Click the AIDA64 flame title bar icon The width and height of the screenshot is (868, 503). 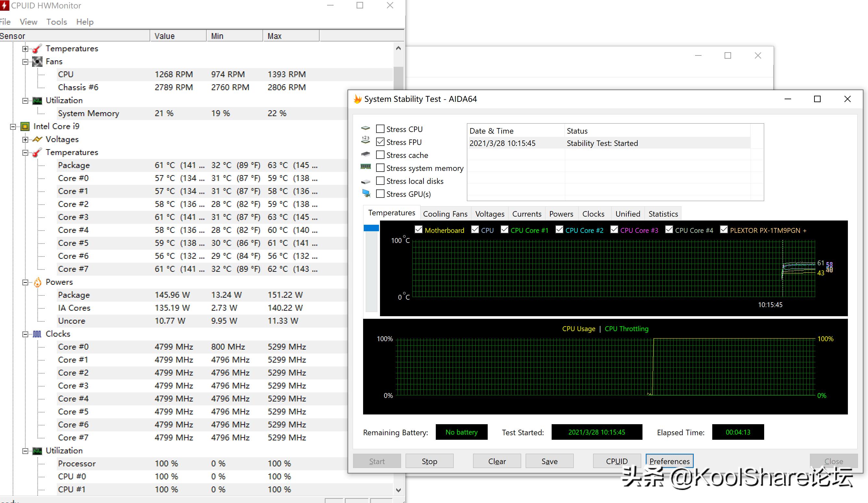358,99
